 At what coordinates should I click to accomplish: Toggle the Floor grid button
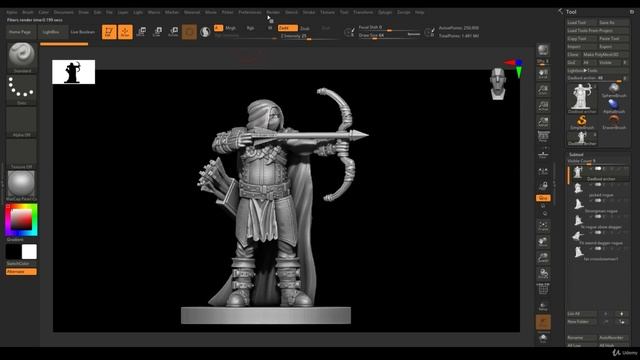pos(543,154)
